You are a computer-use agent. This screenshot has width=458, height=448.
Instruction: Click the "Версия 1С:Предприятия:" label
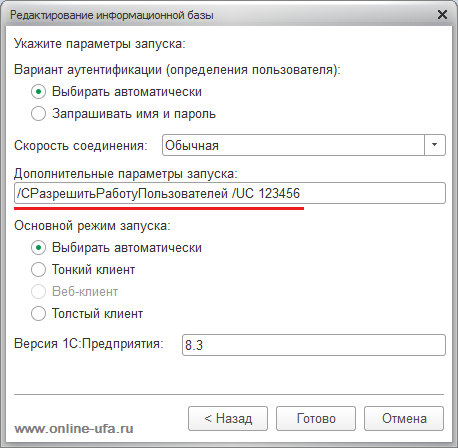click(89, 344)
